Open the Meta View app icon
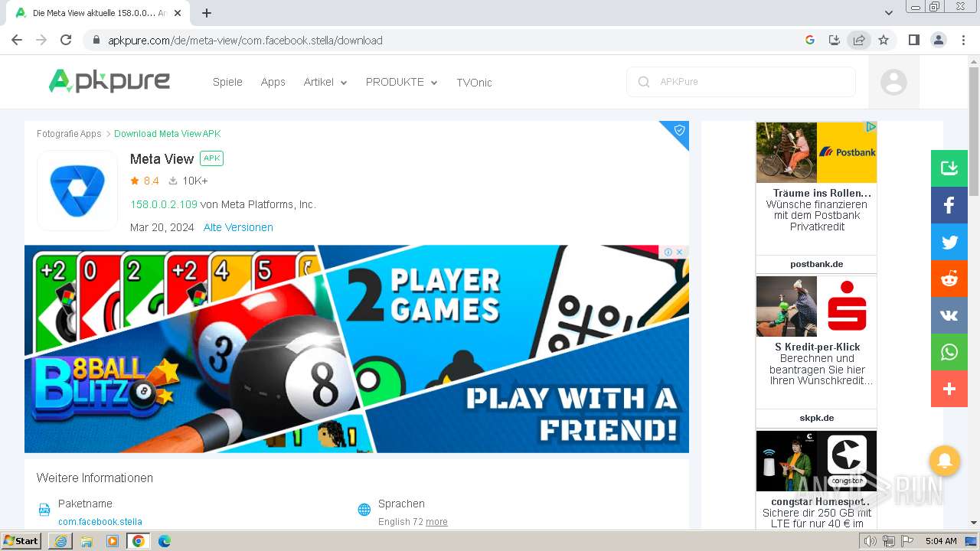This screenshot has height=551, width=980. (77, 191)
